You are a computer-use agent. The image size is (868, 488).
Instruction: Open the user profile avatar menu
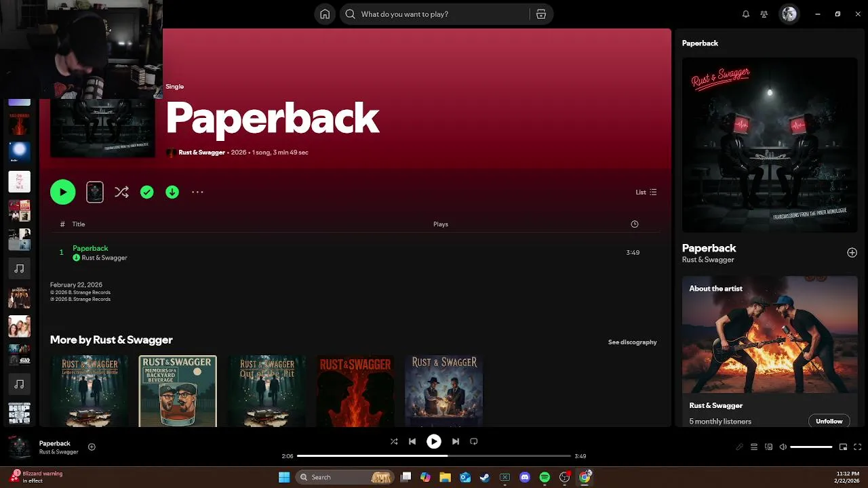(789, 14)
